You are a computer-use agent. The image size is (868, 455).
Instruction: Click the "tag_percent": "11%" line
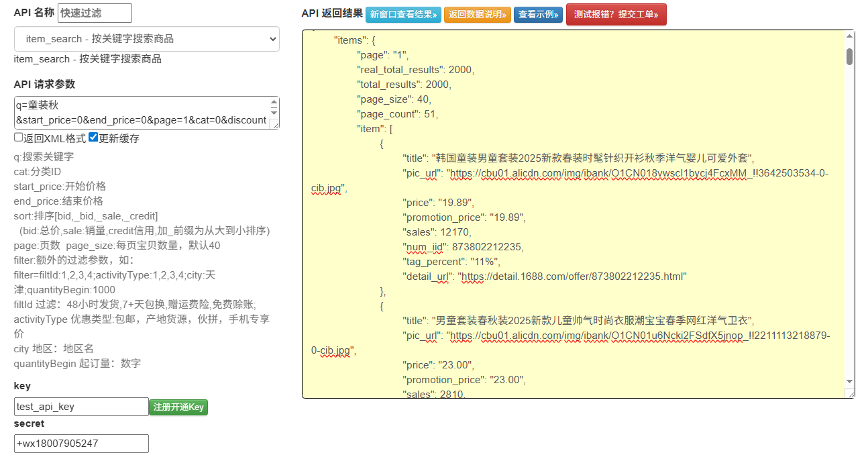pyautogui.click(x=452, y=262)
